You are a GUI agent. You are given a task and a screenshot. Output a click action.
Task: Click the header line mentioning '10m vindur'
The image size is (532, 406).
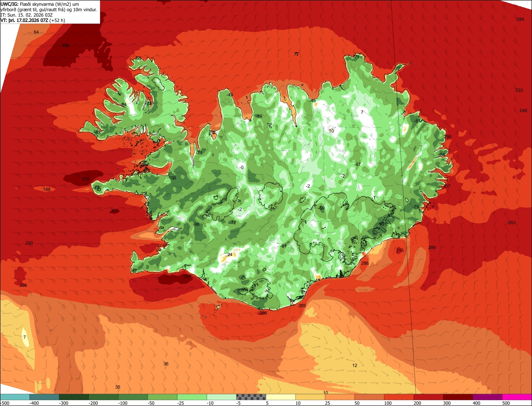pyautogui.click(x=49, y=9)
